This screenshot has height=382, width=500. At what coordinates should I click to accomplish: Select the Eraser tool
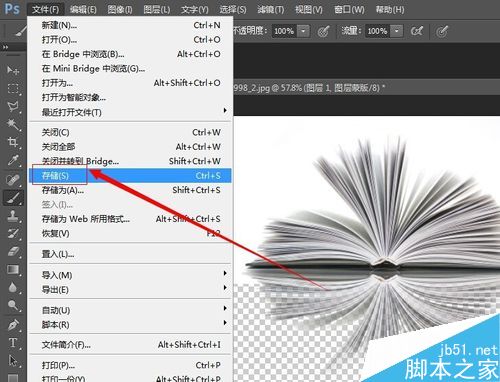pyautogui.click(x=13, y=251)
